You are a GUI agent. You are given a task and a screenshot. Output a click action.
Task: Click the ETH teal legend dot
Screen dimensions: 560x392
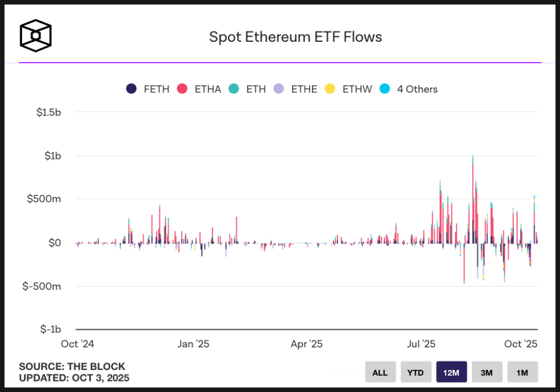pos(234,89)
